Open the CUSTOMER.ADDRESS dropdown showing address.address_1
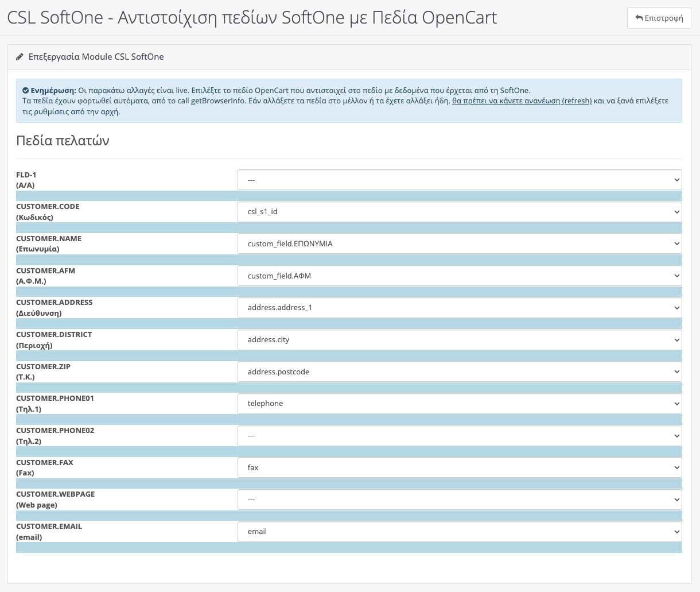 460,308
